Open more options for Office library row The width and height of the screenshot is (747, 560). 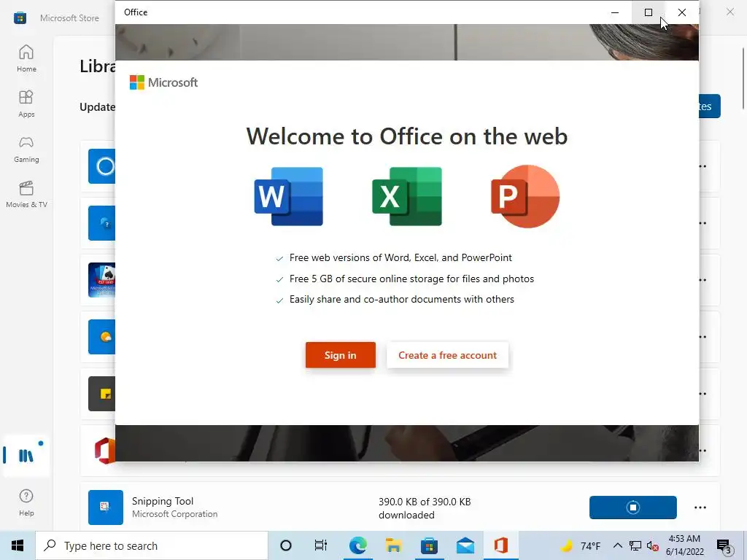(703, 451)
